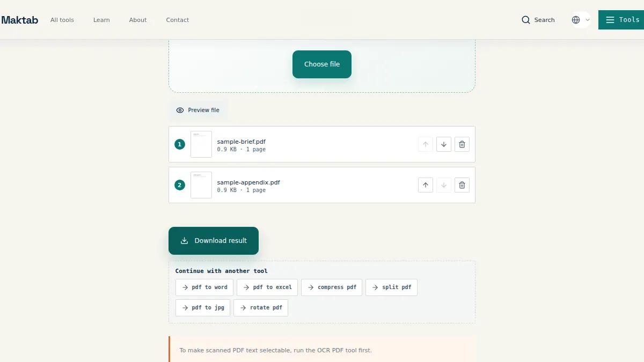Continue with pdf to word tool

[x=204, y=287]
